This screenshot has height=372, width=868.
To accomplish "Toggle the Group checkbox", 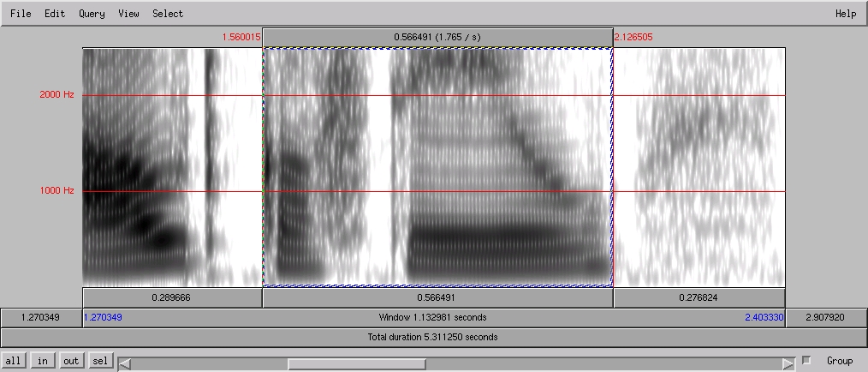I will pos(806,360).
